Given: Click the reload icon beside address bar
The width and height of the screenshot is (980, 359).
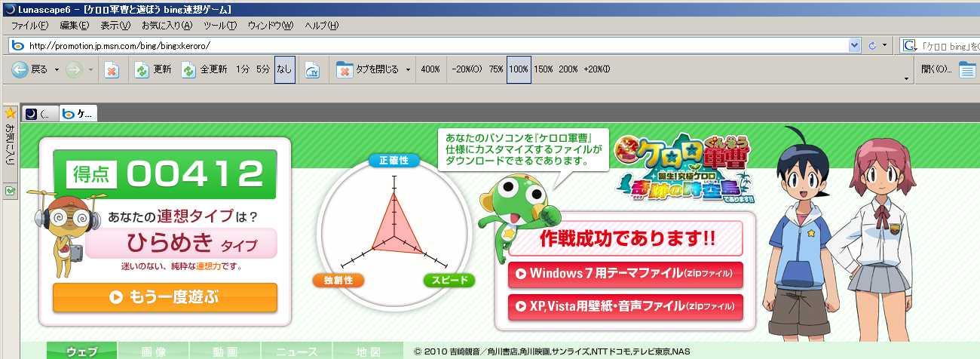Looking at the screenshot, I should click(x=873, y=45).
